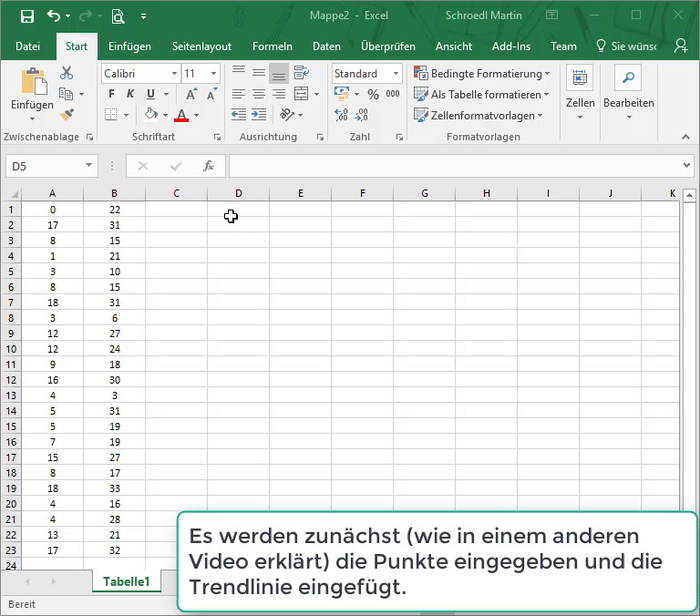Viewport: 700px width, 616px height.
Task: Click the insert function fx button
Action: click(208, 166)
